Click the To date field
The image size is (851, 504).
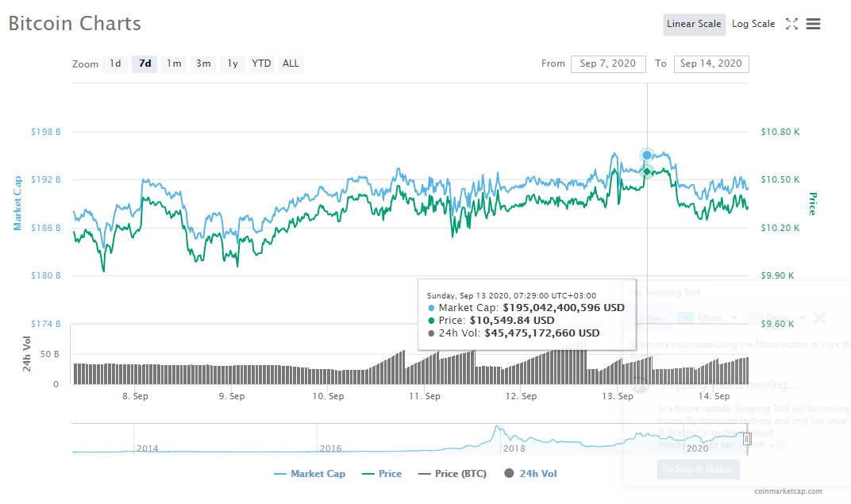pyautogui.click(x=710, y=63)
